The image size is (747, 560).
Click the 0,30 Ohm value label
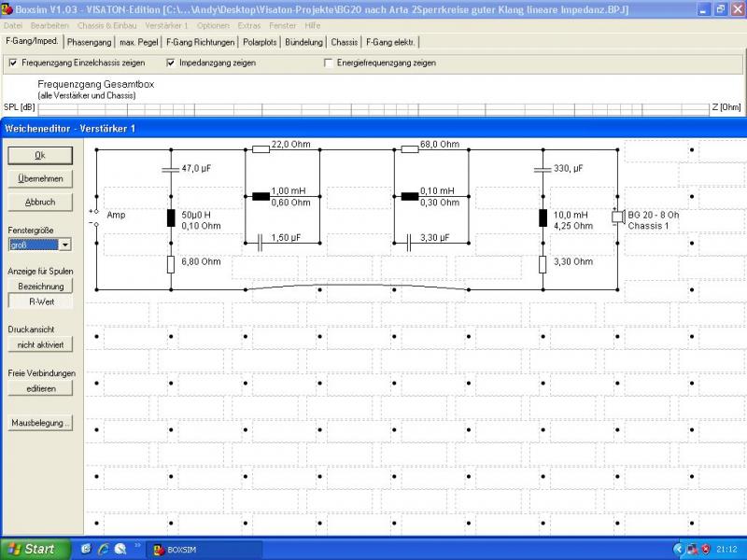[x=440, y=203]
